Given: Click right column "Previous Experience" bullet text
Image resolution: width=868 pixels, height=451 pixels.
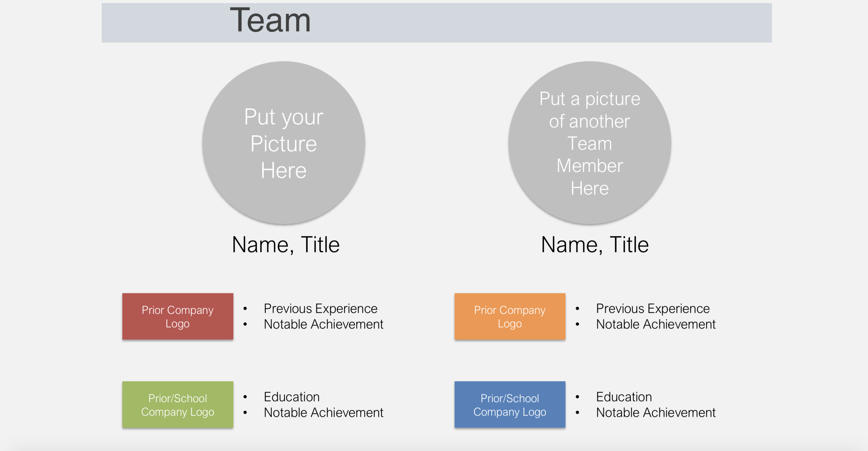Looking at the screenshot, I should [653, 308].
